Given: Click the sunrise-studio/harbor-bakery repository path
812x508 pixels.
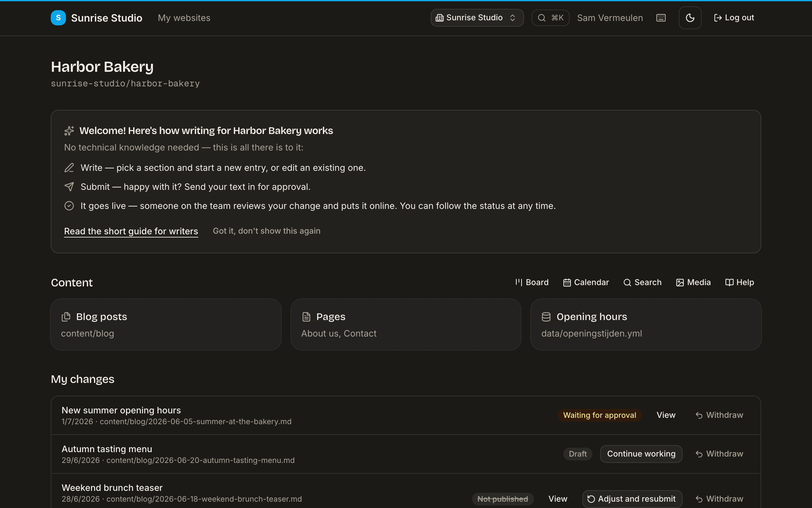Looking at the screenshot, I should click(125, 83).
